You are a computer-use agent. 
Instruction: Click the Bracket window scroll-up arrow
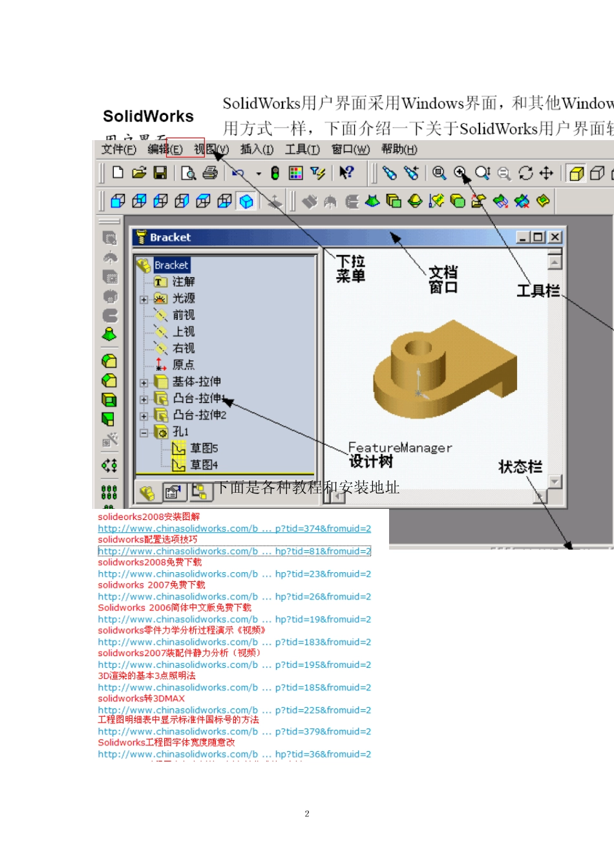point(555,262)
